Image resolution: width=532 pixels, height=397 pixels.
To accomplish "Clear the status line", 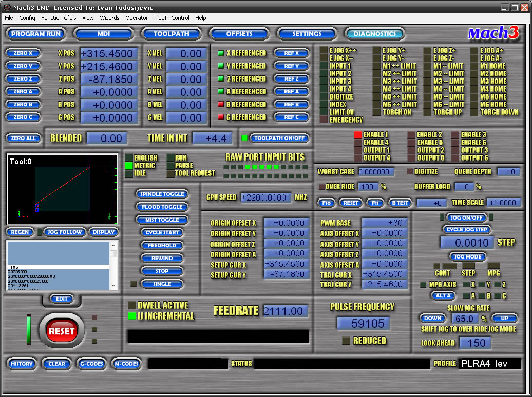I will pos(56,364).
